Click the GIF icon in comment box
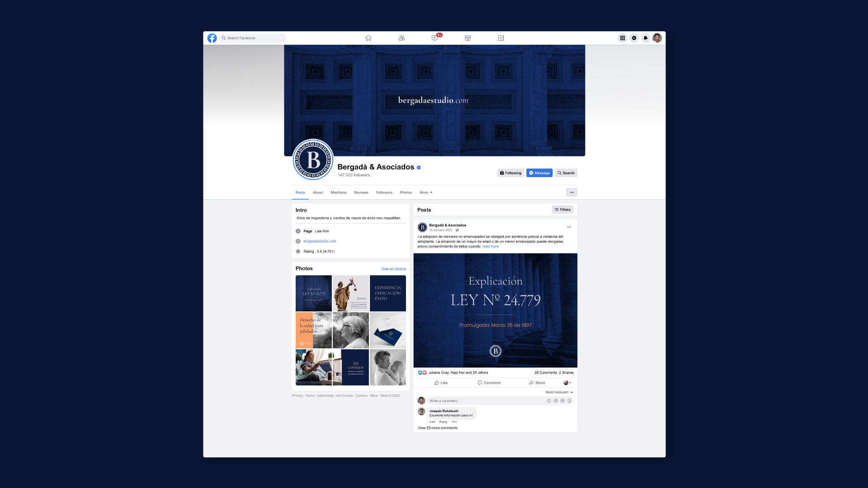Viewport: 868px width, 488px height. pos(563,401)
